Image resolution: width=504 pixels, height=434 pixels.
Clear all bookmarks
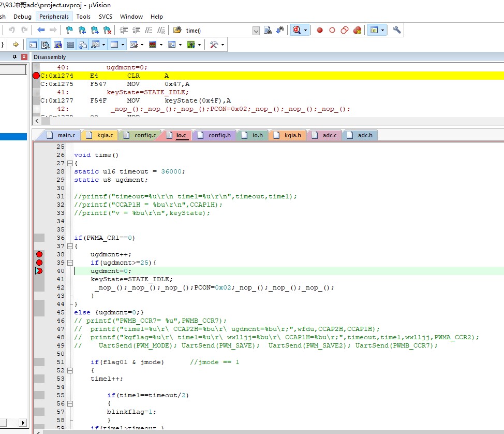(x=107, y=30)
